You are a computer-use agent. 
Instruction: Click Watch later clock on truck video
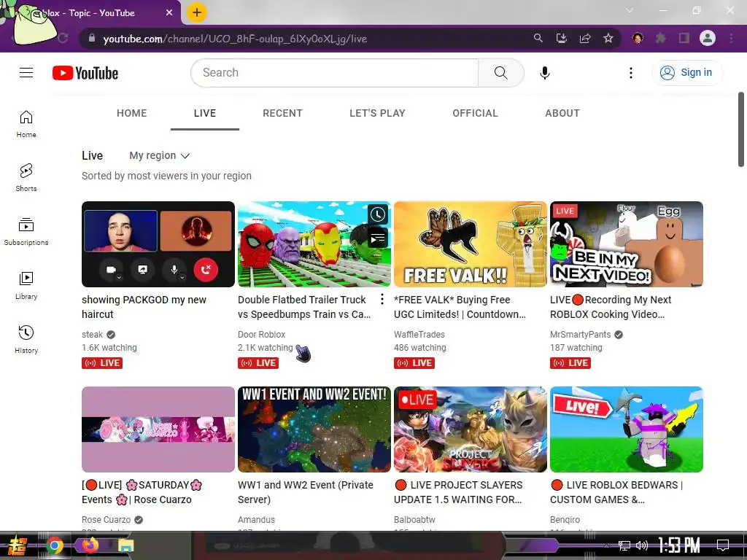(378, 214)
